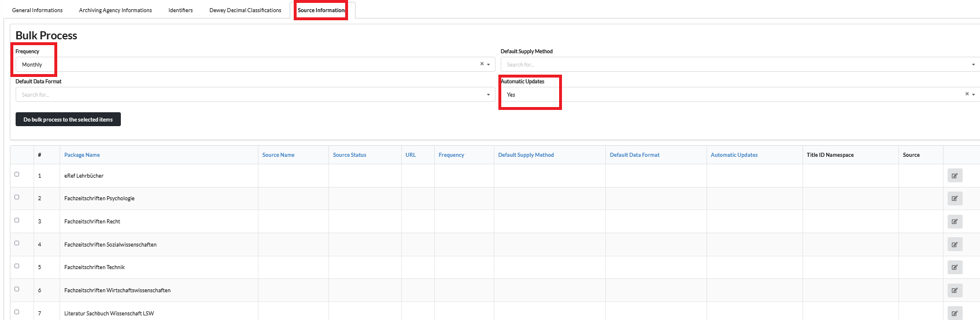Check the box for eRef Lehrbücher
This screenshot has height=320, width=980.
pyautogui.click(x=17, y=174)
